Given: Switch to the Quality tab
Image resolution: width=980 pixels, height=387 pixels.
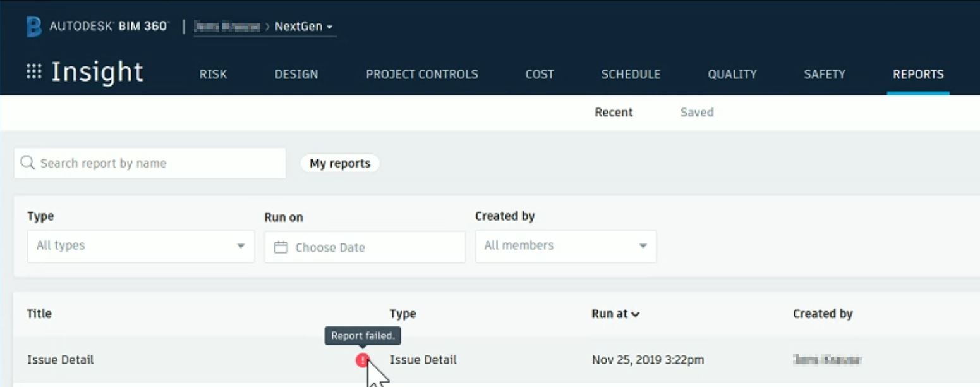Looking at the screenshot, I should click(x=732, y=74).
